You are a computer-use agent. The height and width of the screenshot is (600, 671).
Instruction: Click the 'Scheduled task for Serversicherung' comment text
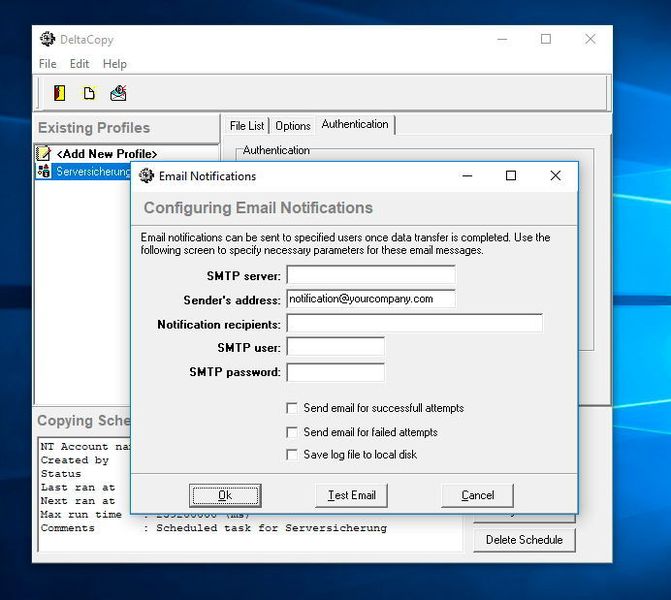(x=271, y=528)
